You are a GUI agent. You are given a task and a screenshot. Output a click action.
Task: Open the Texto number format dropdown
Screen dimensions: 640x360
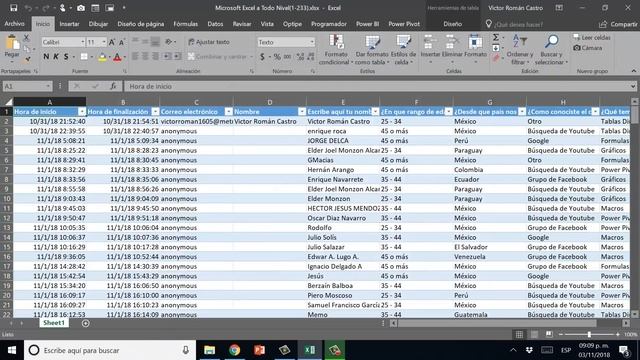click(x=312, y=42)
